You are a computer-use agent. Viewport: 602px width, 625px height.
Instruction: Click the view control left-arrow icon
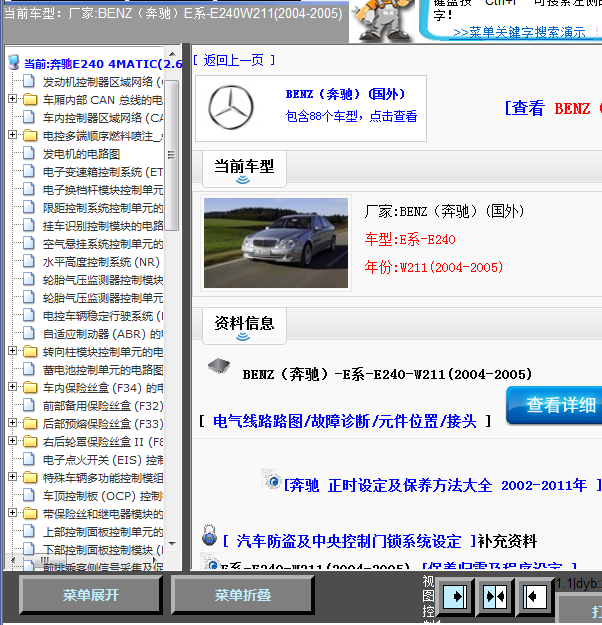coord(534,597)
